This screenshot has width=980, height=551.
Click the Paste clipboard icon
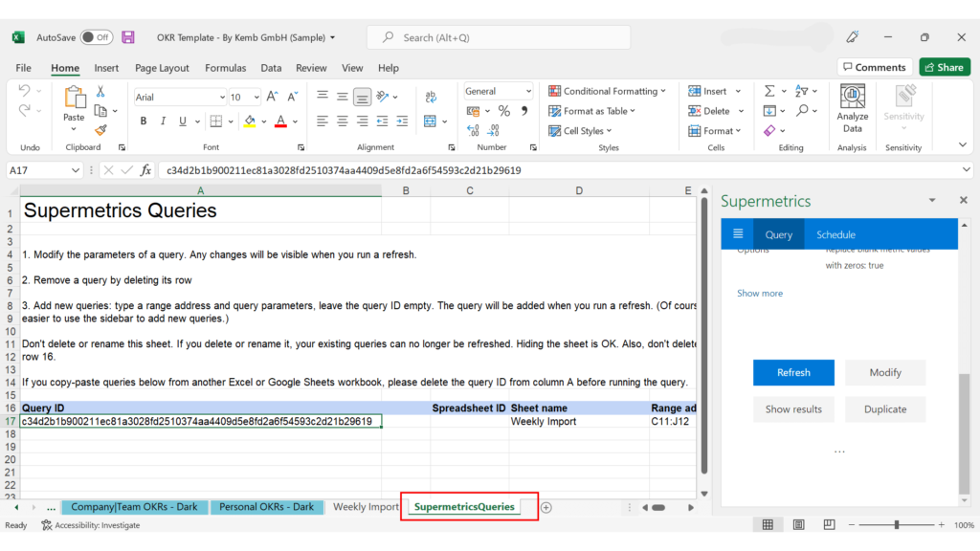coord(74,98)
